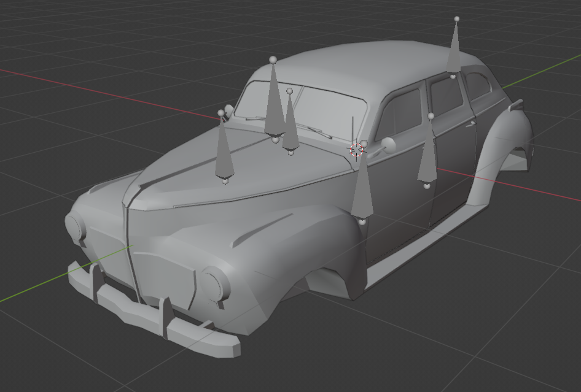The image size is (581, 392).
Task: Select the 3D cursor near the side mirror
Action: 356,150
